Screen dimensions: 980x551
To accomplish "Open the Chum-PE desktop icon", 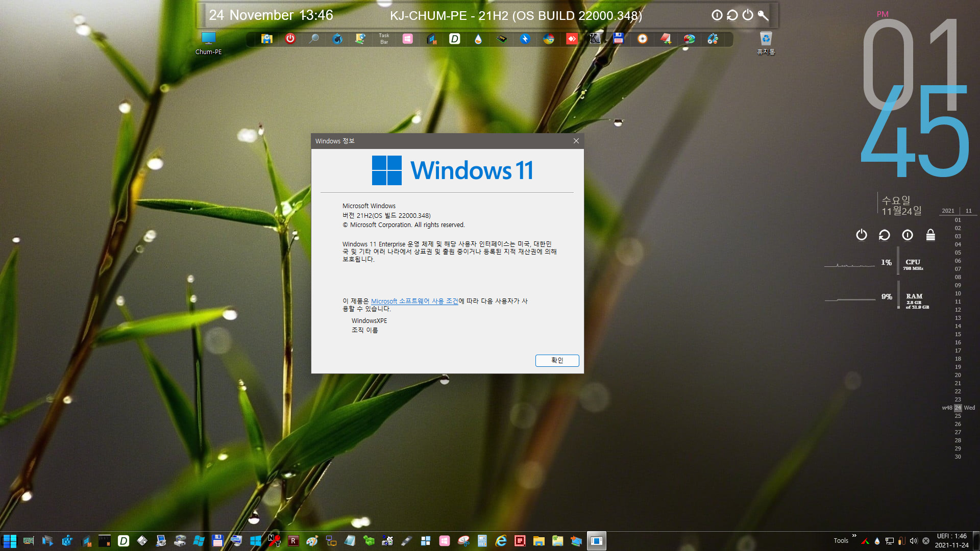I will click(x=208, y=43).
